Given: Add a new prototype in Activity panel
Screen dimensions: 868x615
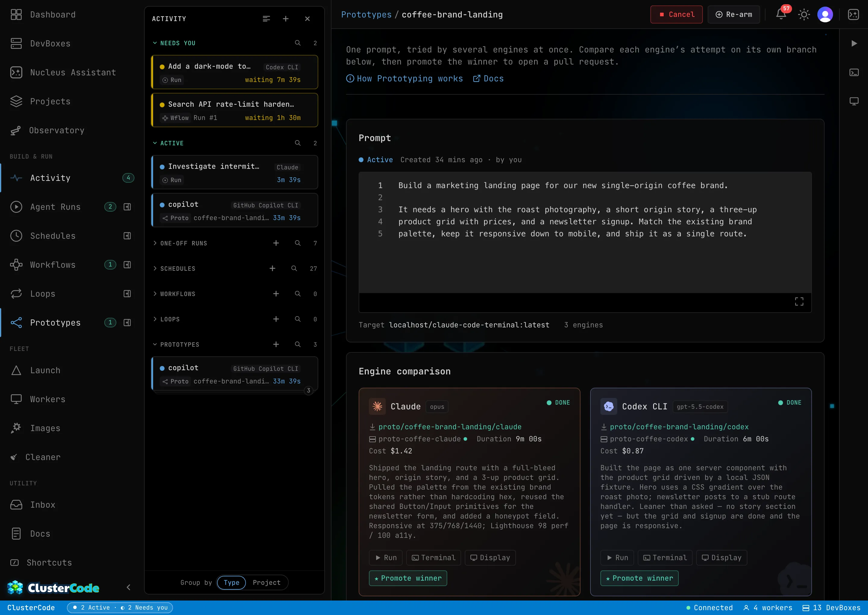Looking at the screenshot, I should click(x=276, y=345).
